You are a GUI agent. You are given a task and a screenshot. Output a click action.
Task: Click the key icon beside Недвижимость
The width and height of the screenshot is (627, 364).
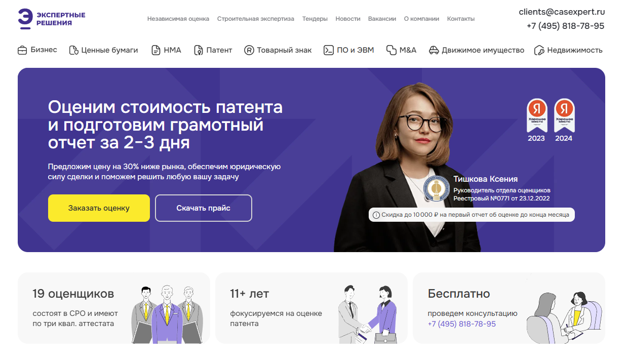point(539,50)
